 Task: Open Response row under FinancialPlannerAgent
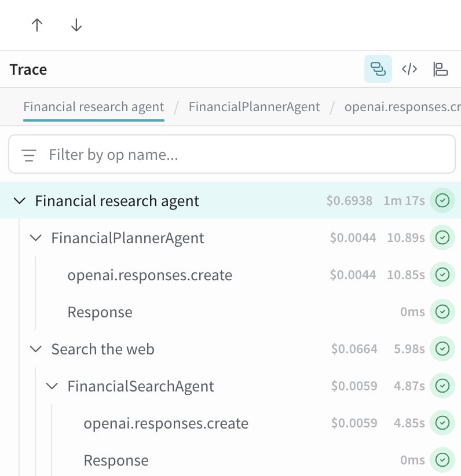(231, 312)
